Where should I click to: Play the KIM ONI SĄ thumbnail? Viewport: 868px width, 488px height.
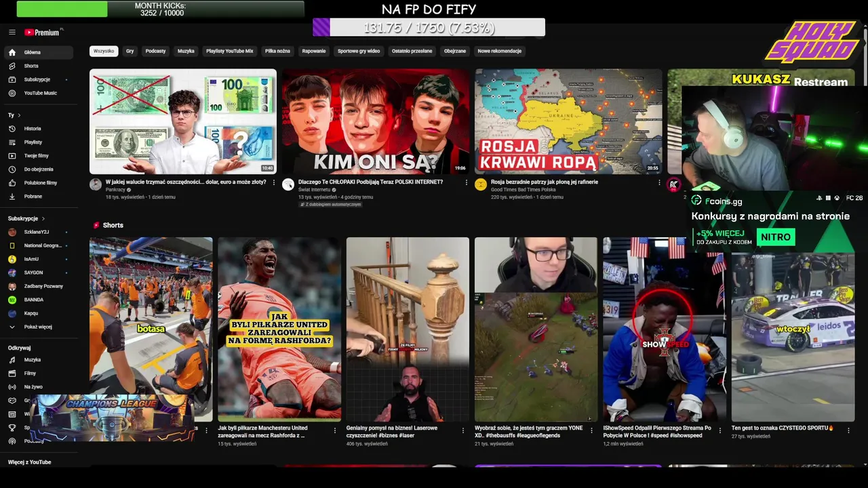tap(376, 121)
